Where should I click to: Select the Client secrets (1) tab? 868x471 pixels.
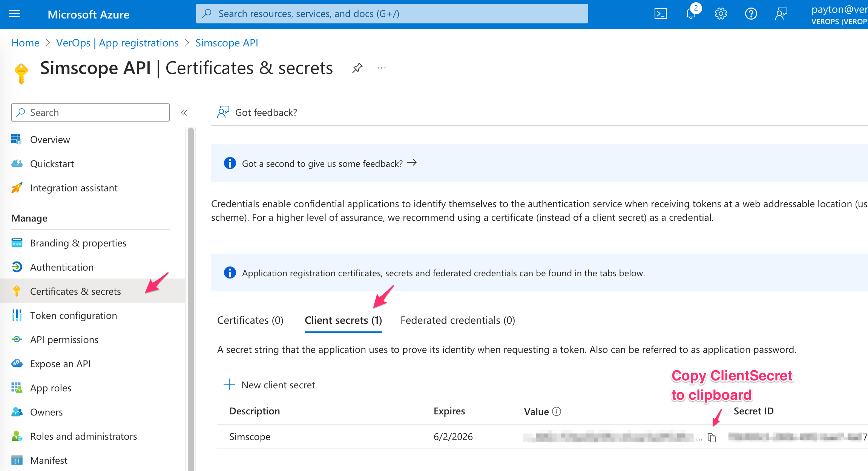tap(343, 320)
